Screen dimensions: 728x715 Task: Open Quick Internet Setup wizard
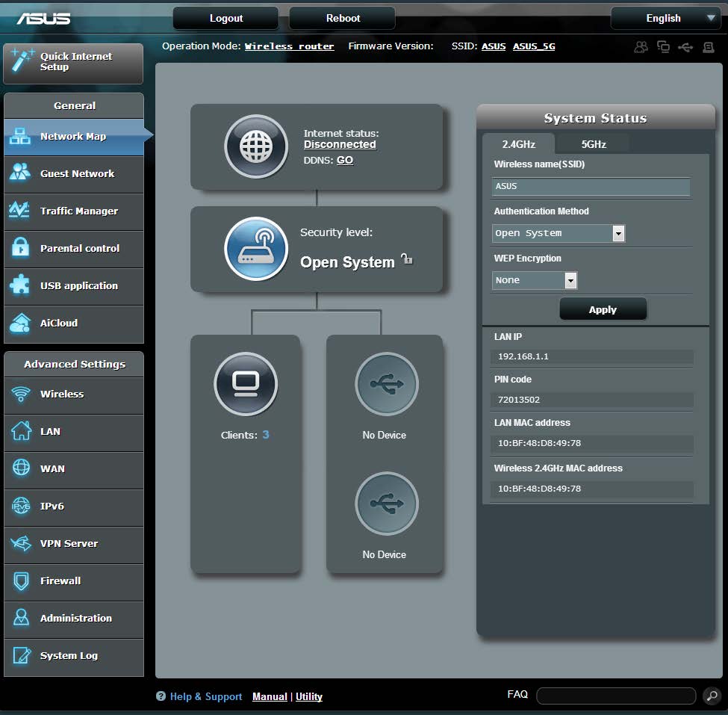(x=73, y=64)
